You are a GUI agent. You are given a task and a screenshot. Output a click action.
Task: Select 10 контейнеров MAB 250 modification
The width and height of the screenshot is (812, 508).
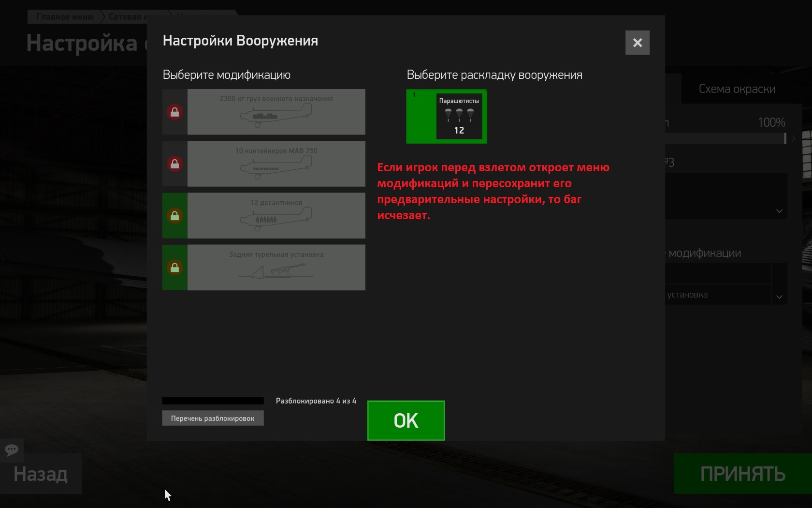point(276,164)
